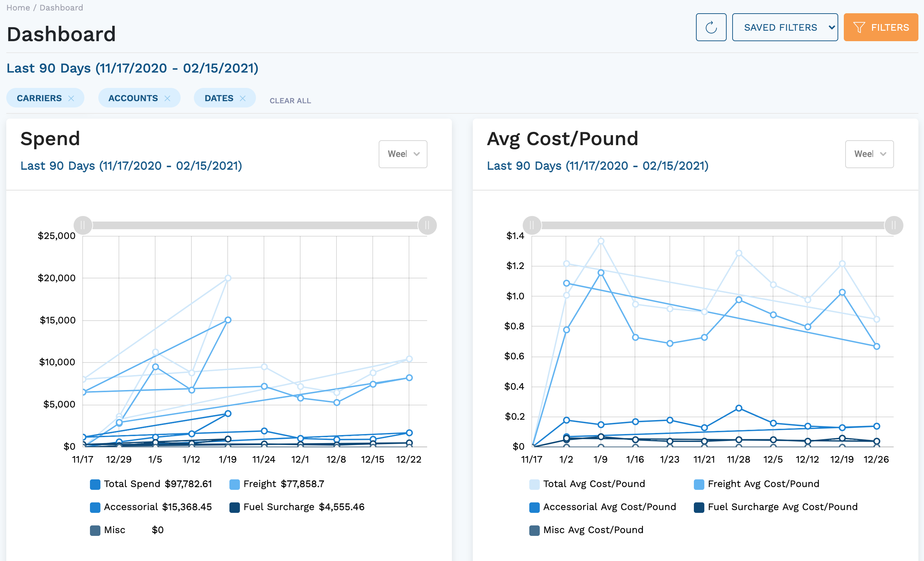Click the refresh icon button

[711, 28]
